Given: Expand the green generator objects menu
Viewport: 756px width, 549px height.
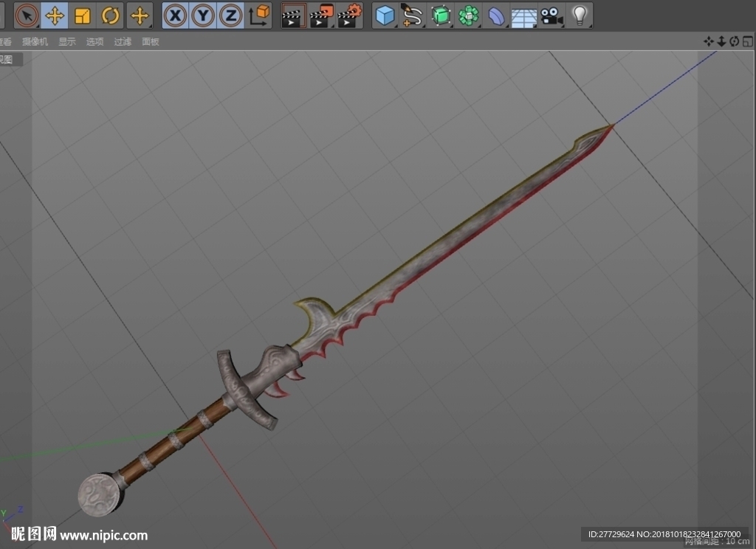Looking at the screenshot, I should [x=440, y=15].
